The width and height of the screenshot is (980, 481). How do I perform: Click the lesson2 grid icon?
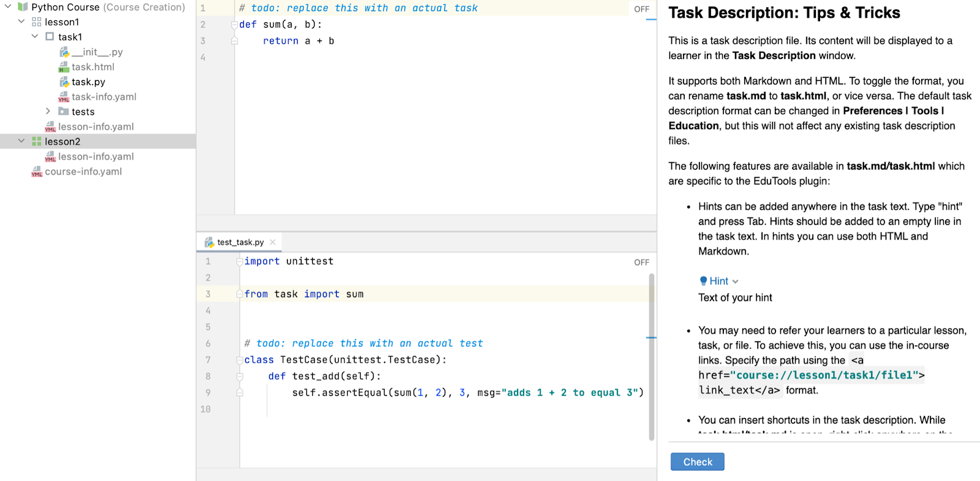[37, 142]
